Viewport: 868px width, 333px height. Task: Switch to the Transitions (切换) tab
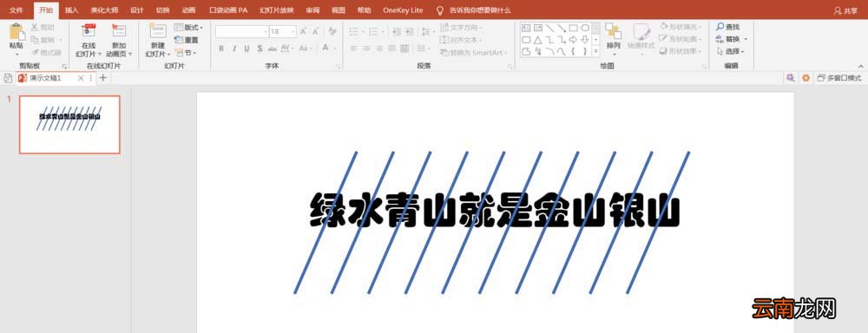163,10
